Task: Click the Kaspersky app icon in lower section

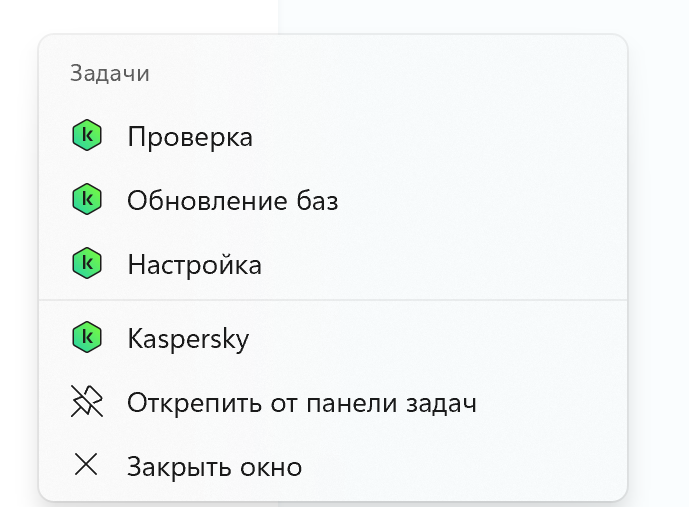Action: click(x=87, y=337)
